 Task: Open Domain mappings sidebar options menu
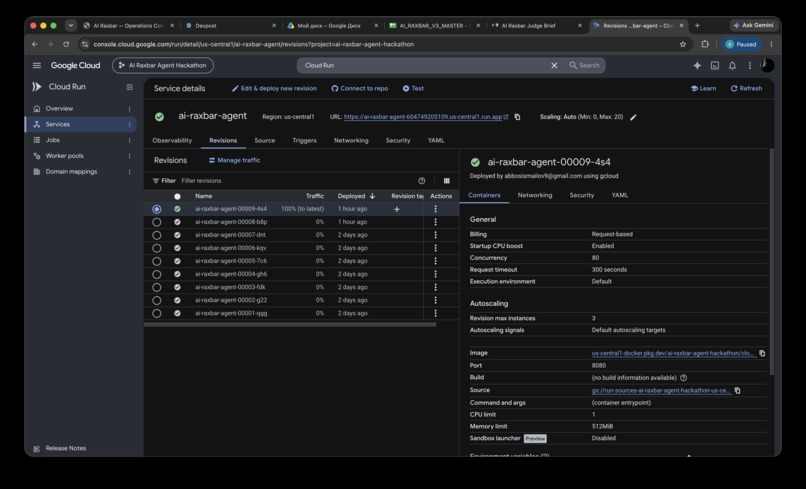(130, 172)
